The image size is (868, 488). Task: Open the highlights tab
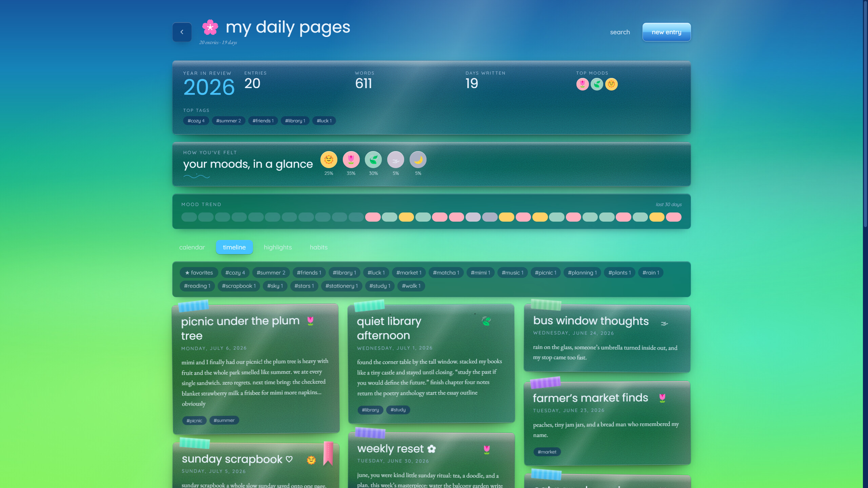278,247
